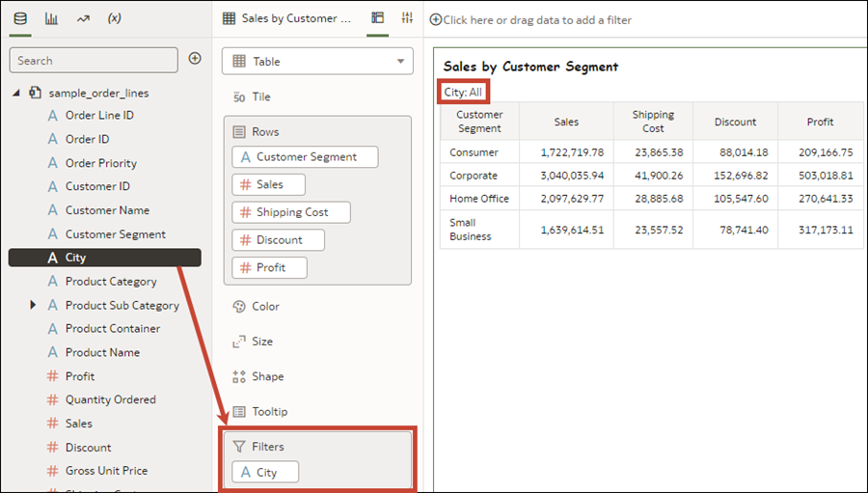This screenshot has height=493, width=868.
Task: Open the Data panel database icon
Action: point(21,18)
